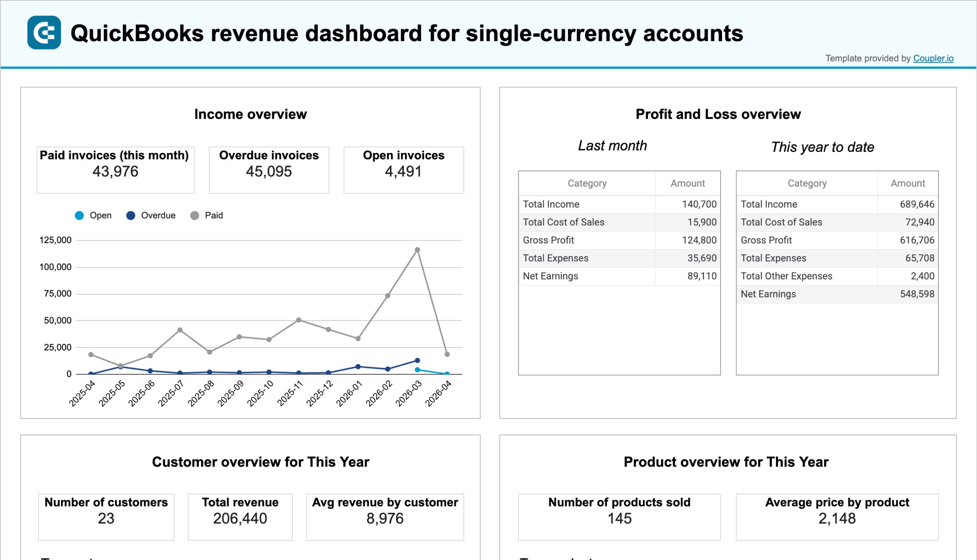The width and height of the screenshot is (977, 560).
Task: Click the Number of products sold card
Action: click(x=619, y=516)
